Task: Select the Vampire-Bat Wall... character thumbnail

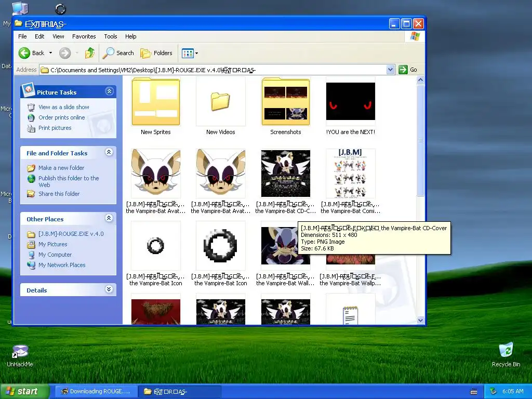Action: coord(279,246)
